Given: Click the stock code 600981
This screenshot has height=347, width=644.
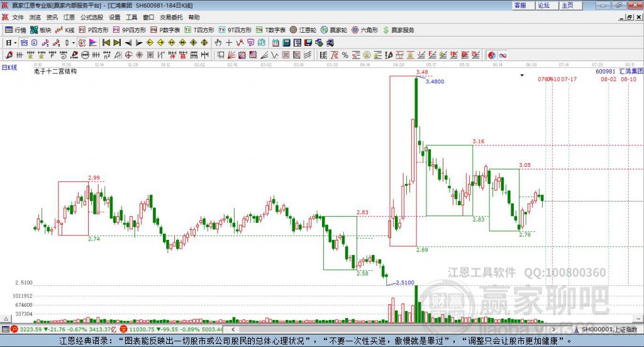Looking at the screenshot, I should [x=606, y=72].
